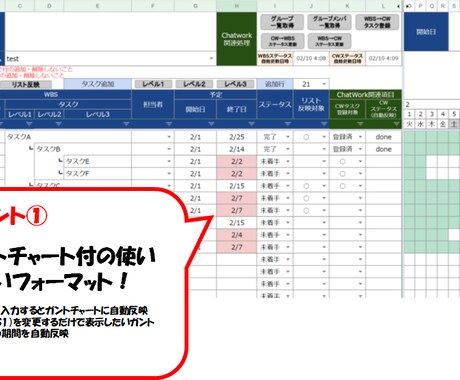Open the リスト反映対象 column filter arrow
The width and height of the screenshot is (460, 380).
324,124
